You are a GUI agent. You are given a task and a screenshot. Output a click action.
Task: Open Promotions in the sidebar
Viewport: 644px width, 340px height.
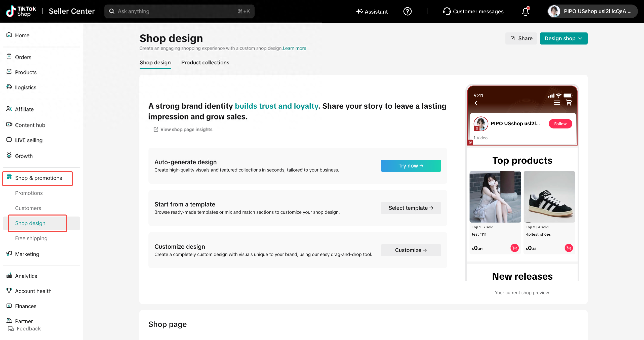[x=29, y=193]
